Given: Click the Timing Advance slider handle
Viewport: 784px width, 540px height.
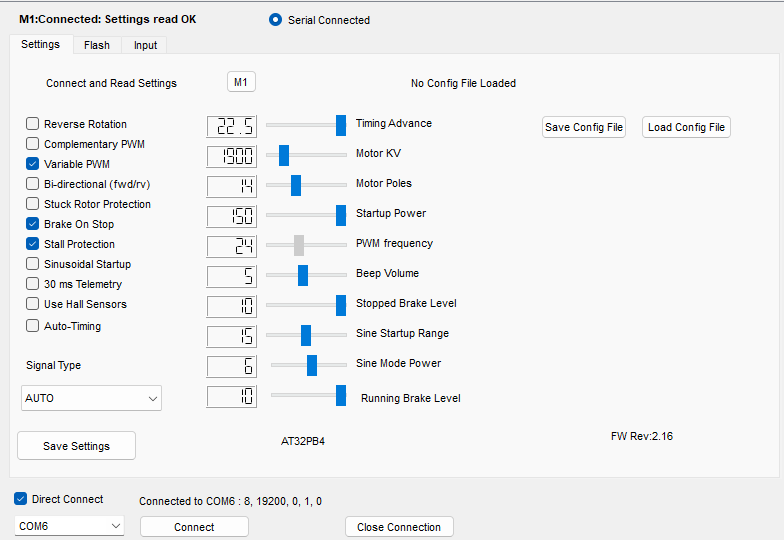Looking at the screenshot, I should (x=341, y=125).
